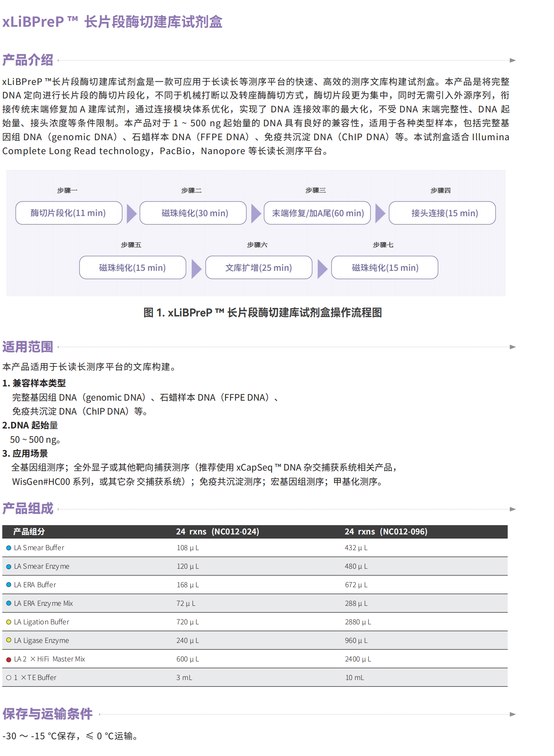Click the storage text -30 ~ -15 ℃保存

[x=39, y=736]
